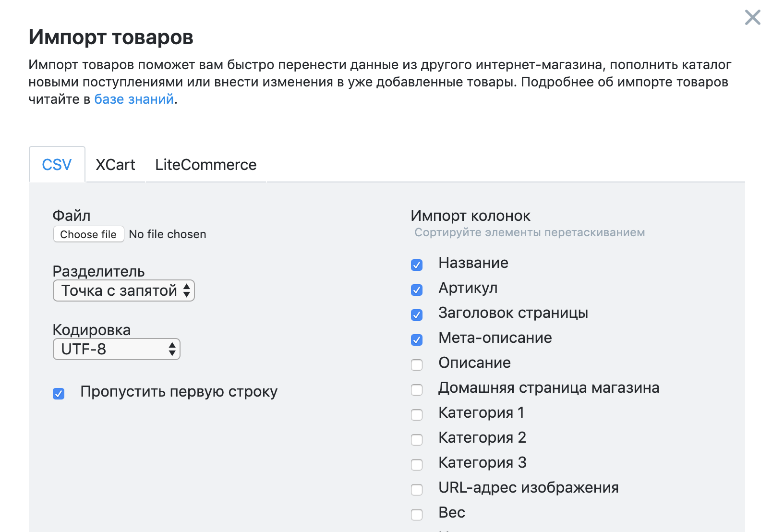Check the Категория 1 checkbox
The height and width of the screenshot is (532, 772).
[x=417, y=415]
